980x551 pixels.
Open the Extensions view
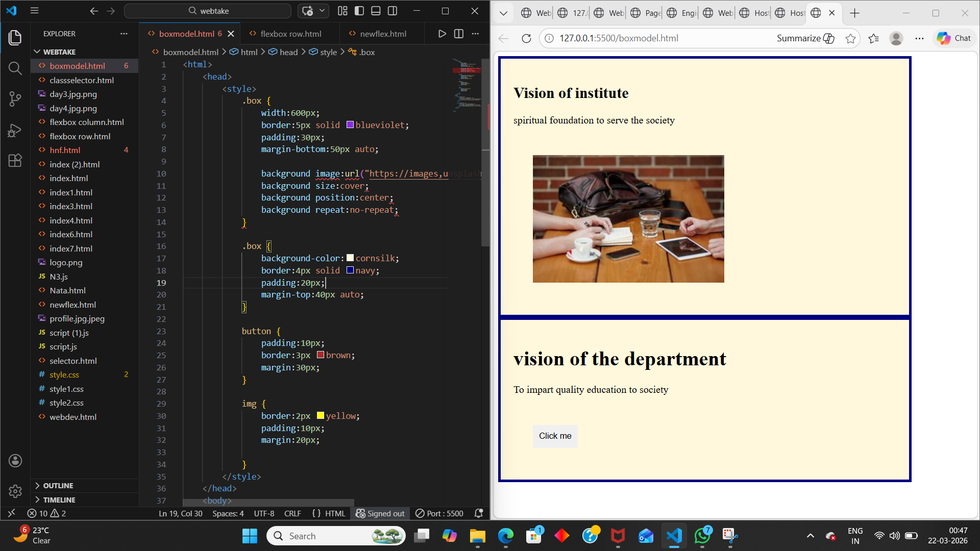point(15,160)
